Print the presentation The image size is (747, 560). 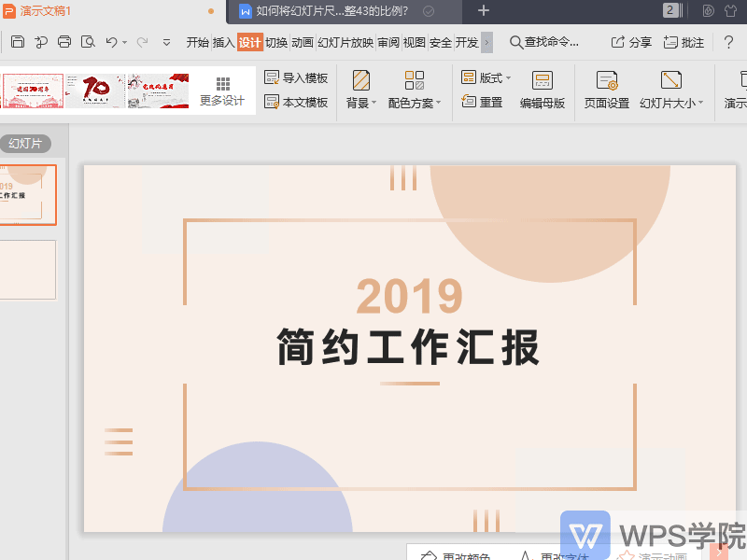pos(63,42)
